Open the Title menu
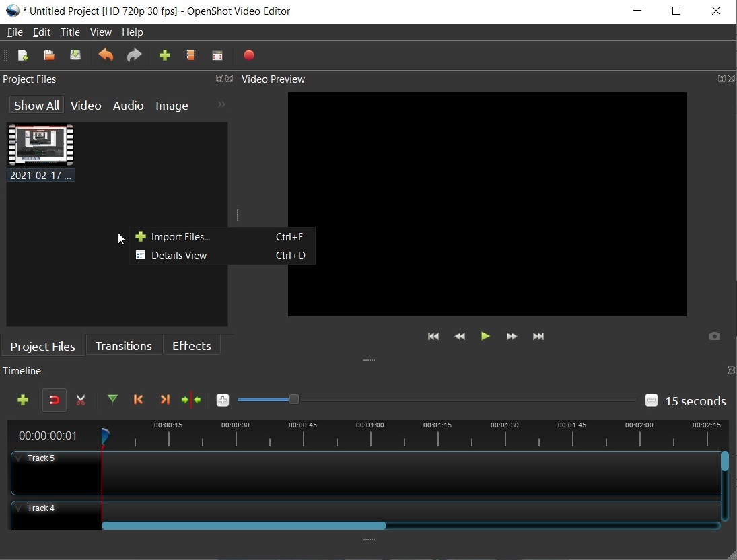 pos(71,32)
